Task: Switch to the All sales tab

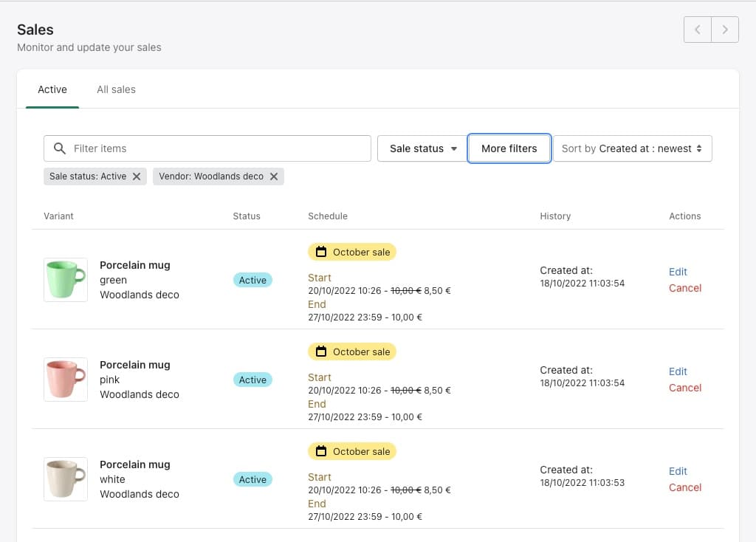Action: click(116, 89)
